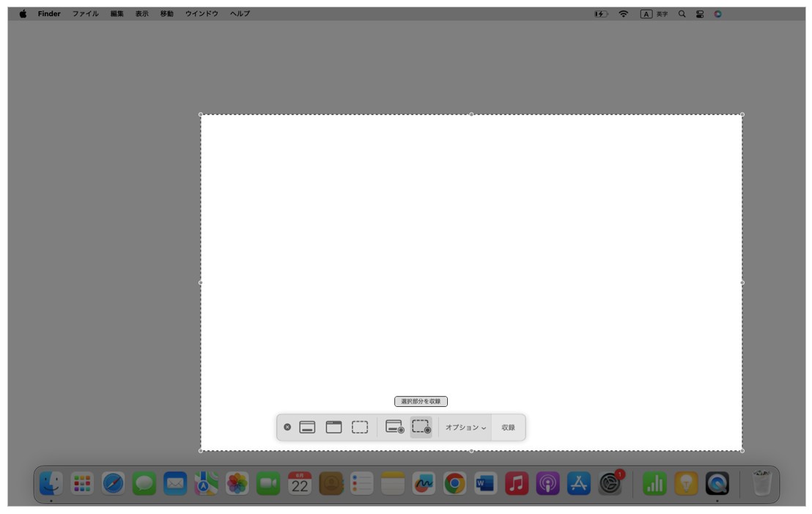The image size is (812, 514).
Task: Open Finder from the Dock
Action: pos(51,484)
